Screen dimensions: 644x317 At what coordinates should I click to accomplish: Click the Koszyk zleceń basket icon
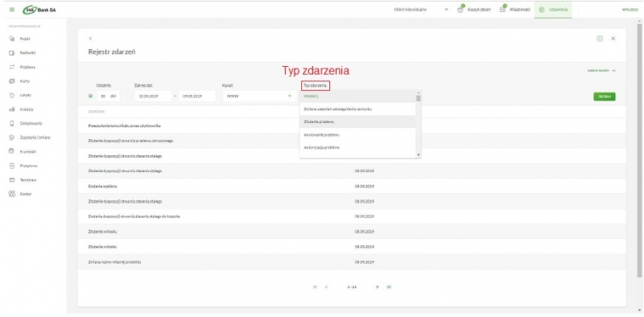point(460,10)
